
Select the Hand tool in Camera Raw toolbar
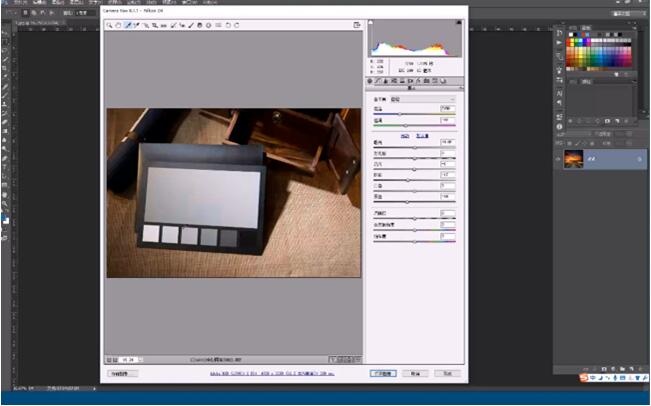(118, 25)
